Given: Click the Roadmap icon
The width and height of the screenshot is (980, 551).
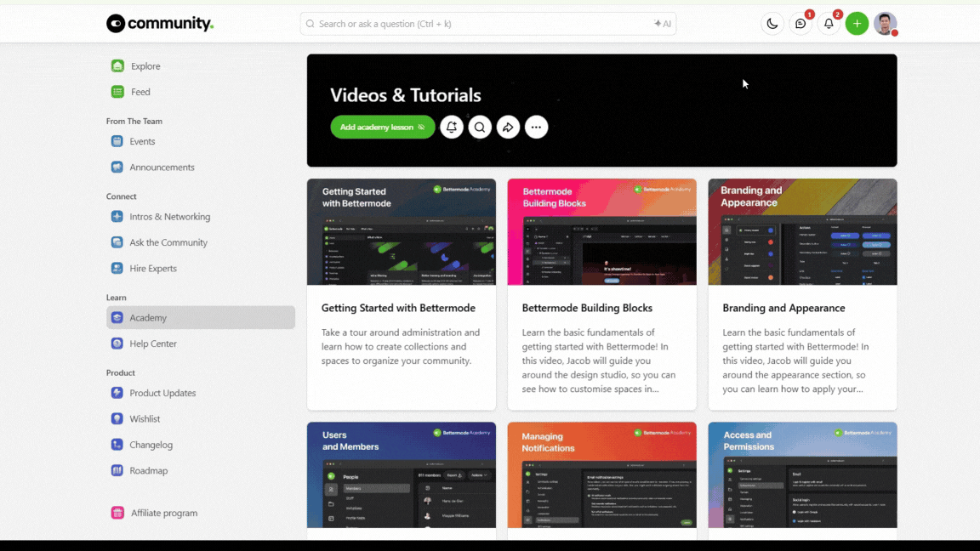Looking at the screenshot, I should pos(117,470).
